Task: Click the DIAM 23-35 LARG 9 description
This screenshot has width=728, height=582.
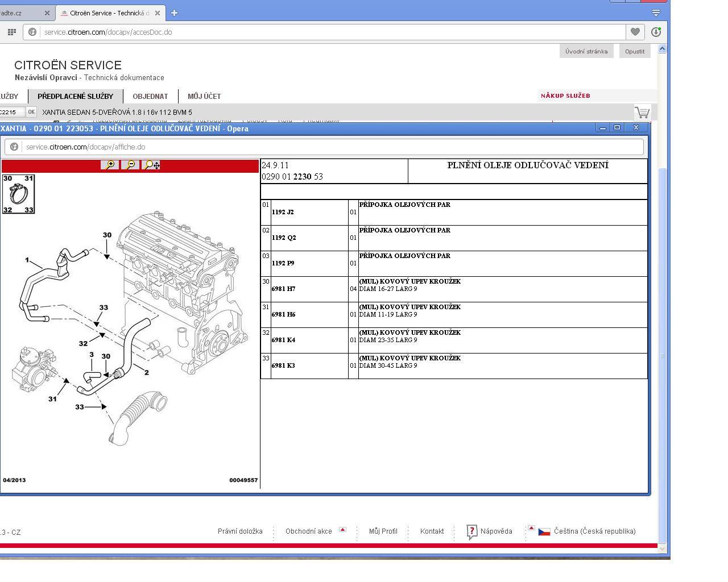Action: pyautogui.click(x=388, y=340)
